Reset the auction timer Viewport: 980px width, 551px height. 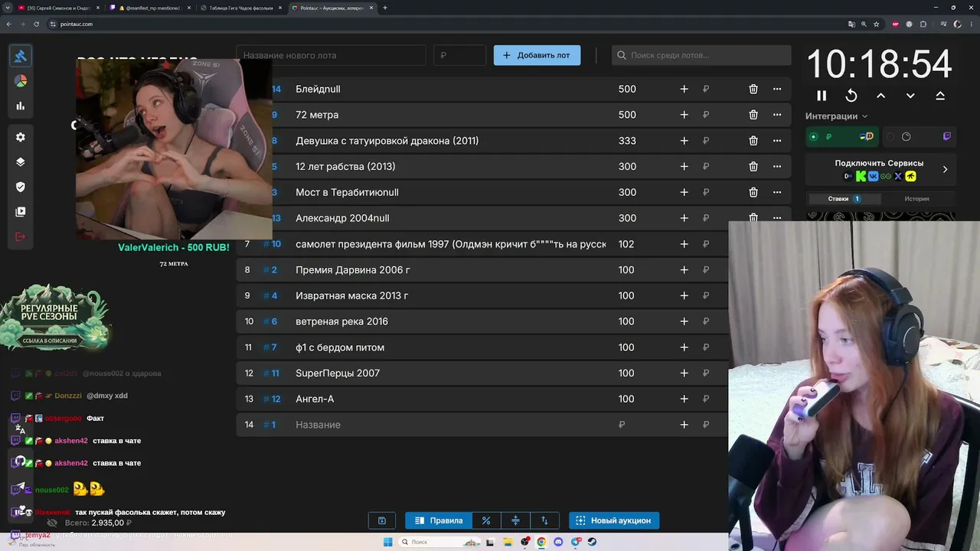point(851,96)
